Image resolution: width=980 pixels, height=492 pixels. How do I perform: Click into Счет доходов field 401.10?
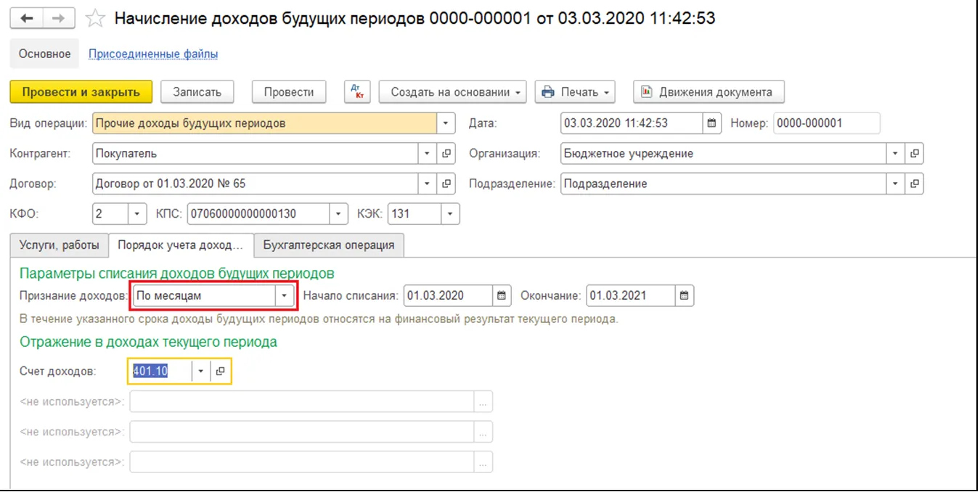click(x=160, y=372)
